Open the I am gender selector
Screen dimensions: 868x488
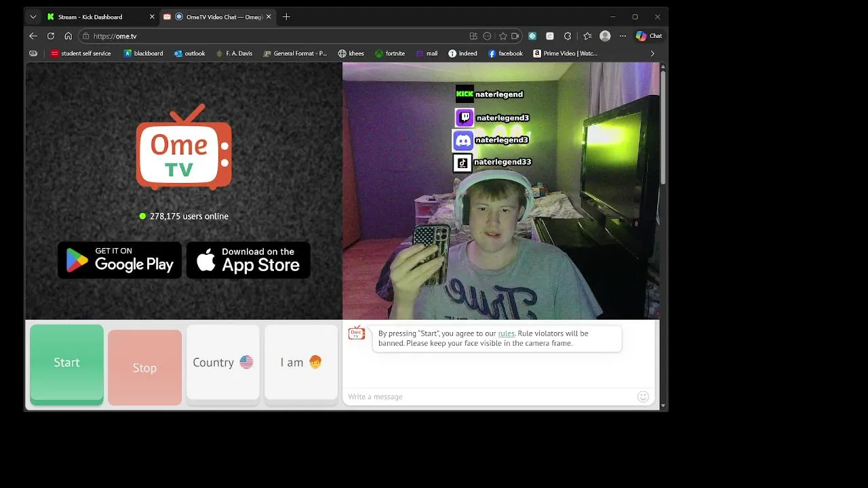pyautogui.click(x=301, y=364)
